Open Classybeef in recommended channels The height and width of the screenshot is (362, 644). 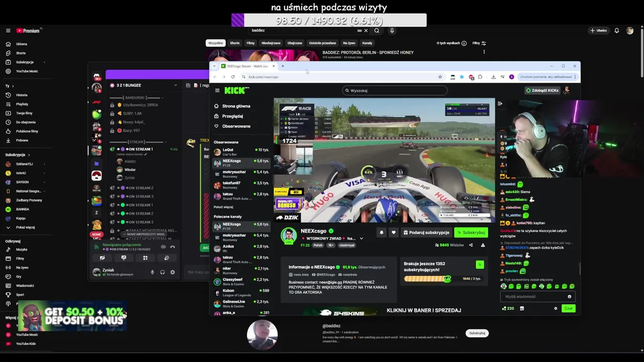[x=241, y=281]
